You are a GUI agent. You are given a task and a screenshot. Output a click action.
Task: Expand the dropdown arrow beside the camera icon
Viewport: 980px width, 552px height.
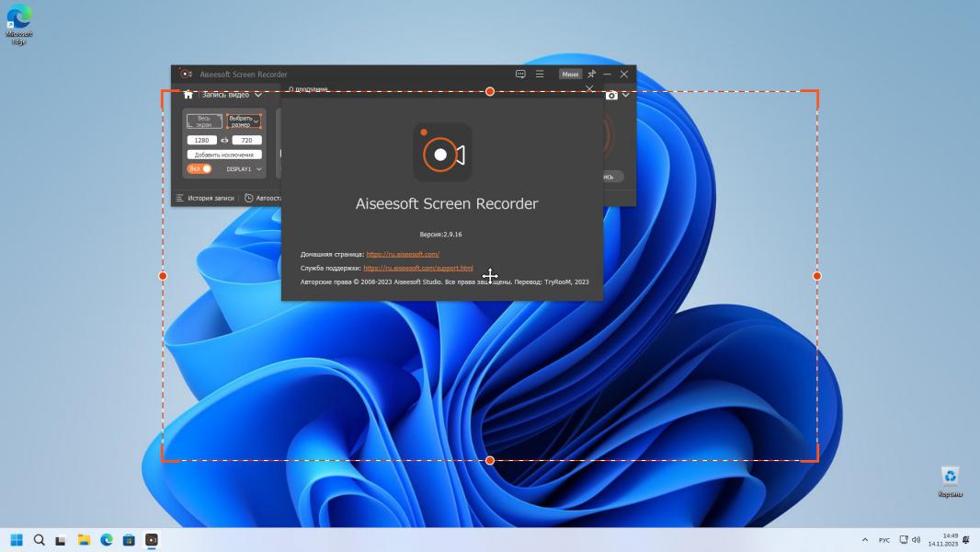click(626, 95)
